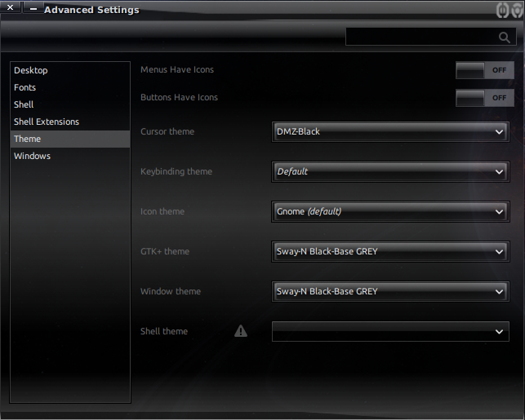This screenshot has width=525, height=420.
Task: Click the Menus Have Icons label
Action: [x=177, y=69]
